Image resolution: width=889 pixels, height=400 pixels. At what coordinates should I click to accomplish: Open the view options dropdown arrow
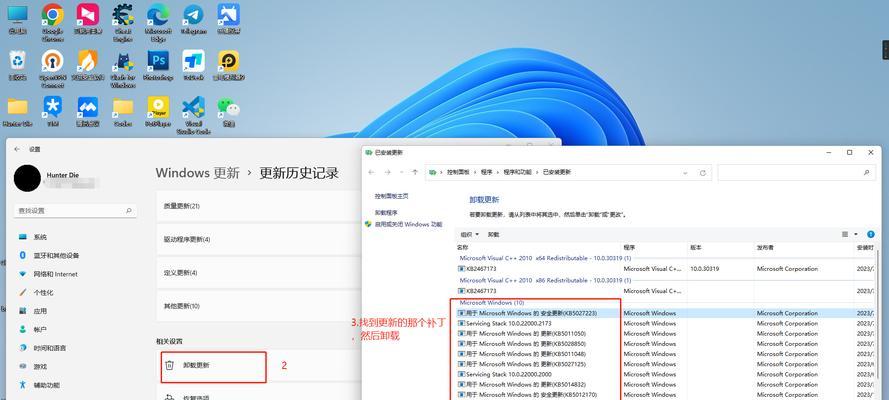coord(856,234)
